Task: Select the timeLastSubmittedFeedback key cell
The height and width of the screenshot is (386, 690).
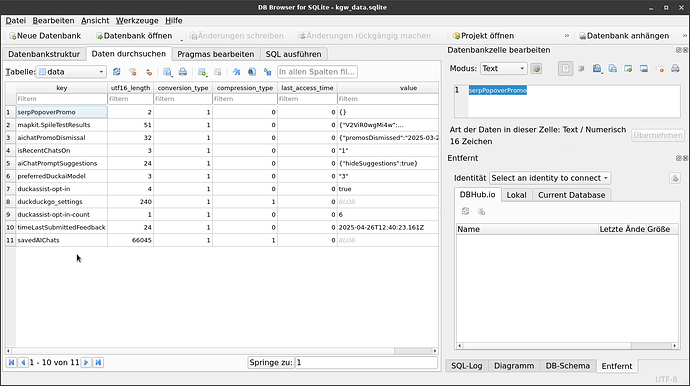Action: (62, 228)
